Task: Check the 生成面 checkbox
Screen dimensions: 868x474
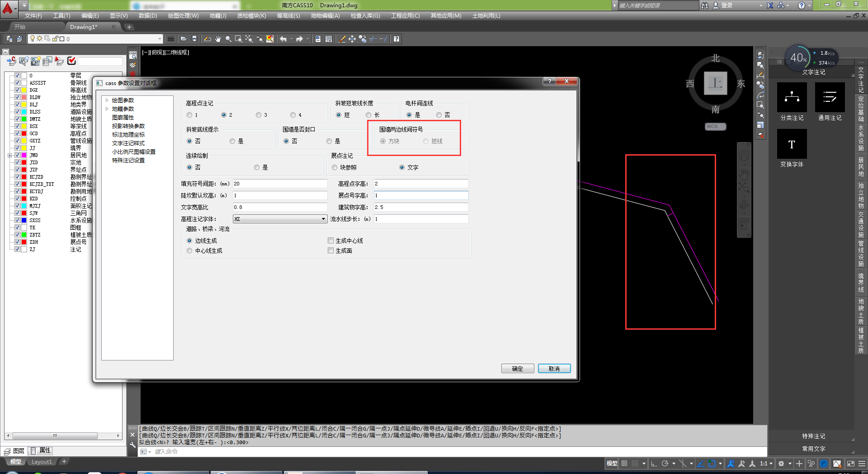Action: pos(331,251)
